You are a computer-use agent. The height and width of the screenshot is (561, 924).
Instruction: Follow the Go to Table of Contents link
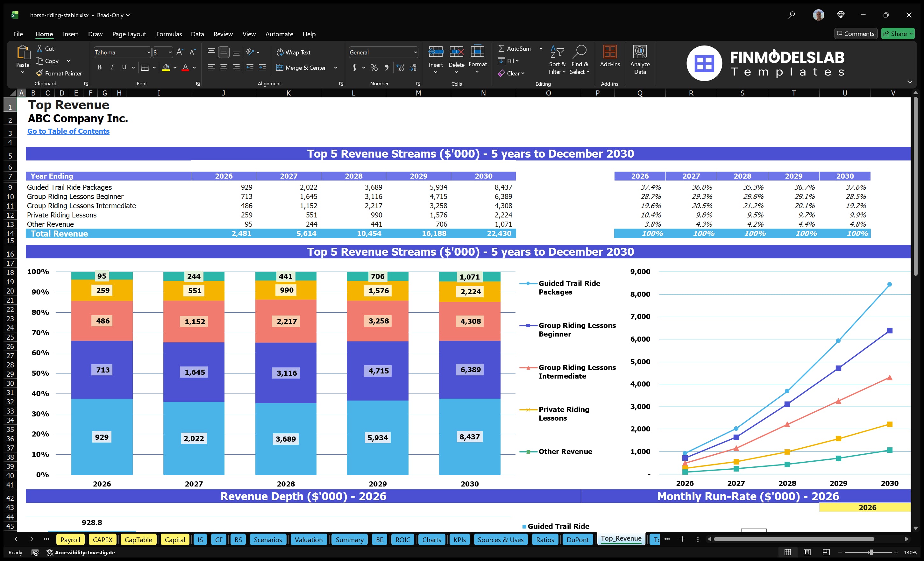(x=68, y=131)
